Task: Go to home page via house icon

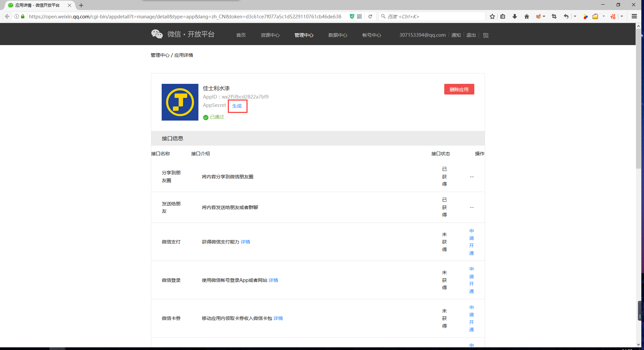Action: pos(527,16)
